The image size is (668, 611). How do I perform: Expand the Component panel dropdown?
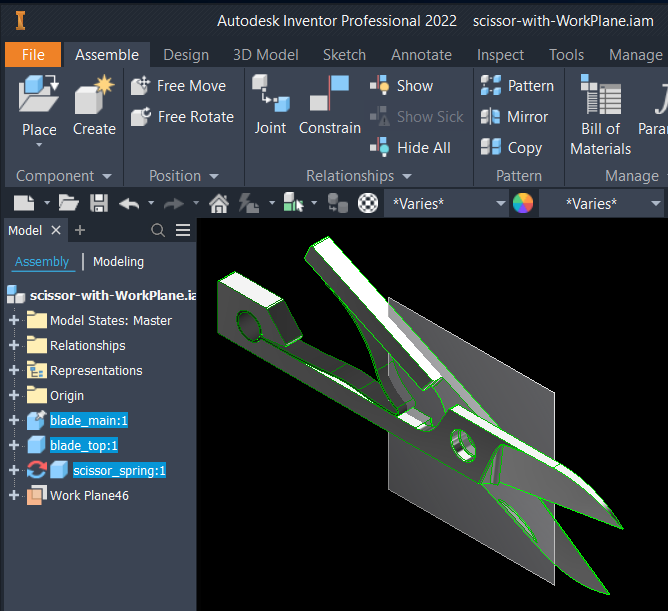click(x=107, y=176)
